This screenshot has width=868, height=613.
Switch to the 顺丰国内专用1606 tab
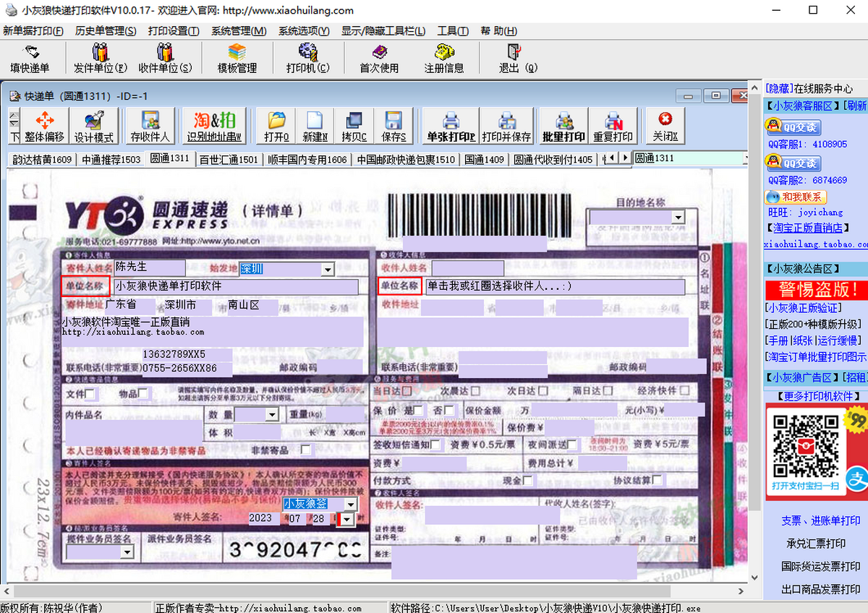click(307, 159)
